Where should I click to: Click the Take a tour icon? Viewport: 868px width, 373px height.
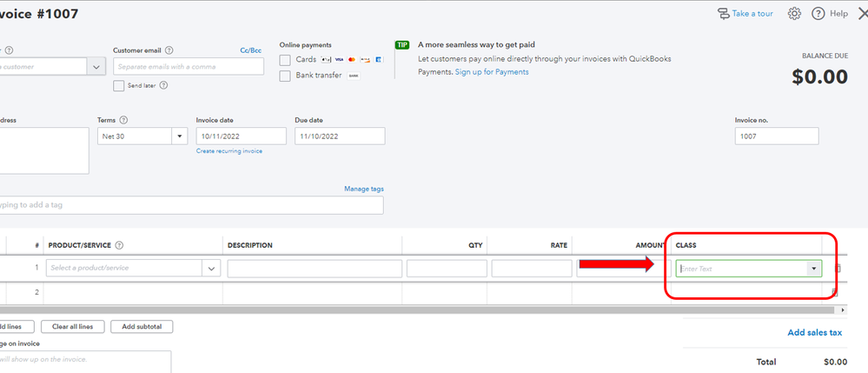(x=723, y=14)
